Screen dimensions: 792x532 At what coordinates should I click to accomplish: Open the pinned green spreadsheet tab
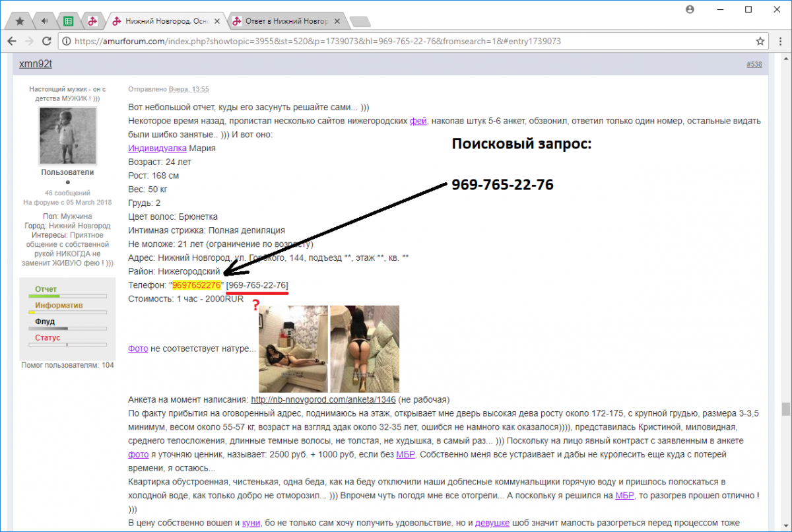(69, 21)
